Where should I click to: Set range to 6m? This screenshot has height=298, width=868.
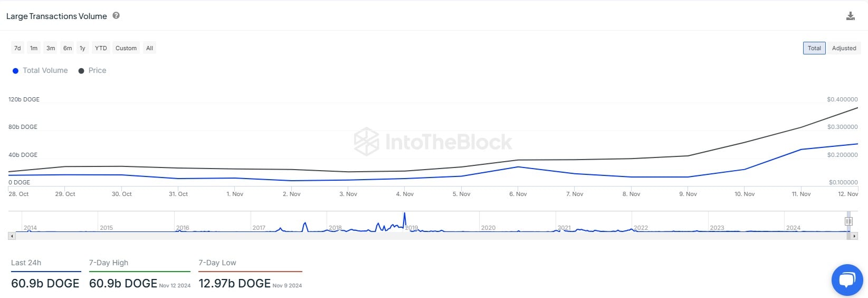coord(68,48)
